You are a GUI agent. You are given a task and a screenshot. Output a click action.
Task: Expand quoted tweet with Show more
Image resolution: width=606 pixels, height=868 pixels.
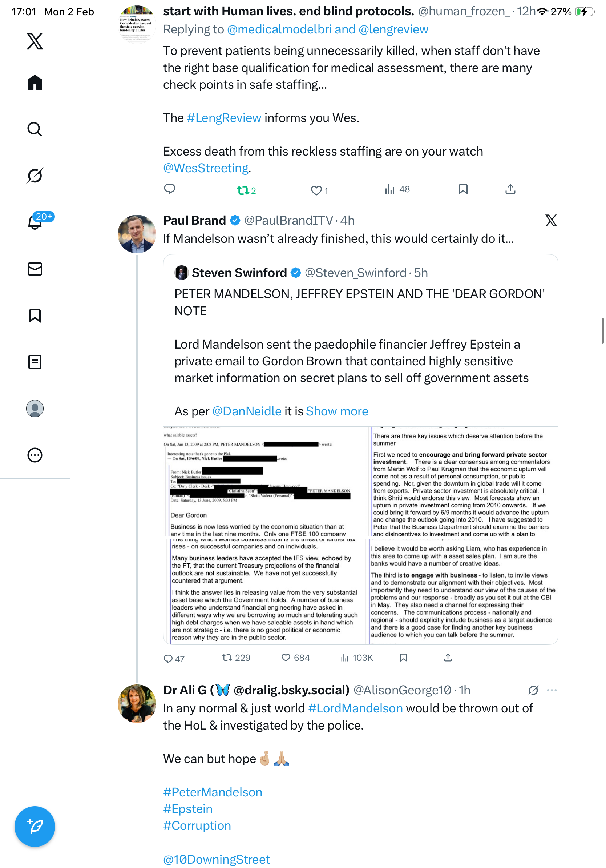tap(337, 411)
